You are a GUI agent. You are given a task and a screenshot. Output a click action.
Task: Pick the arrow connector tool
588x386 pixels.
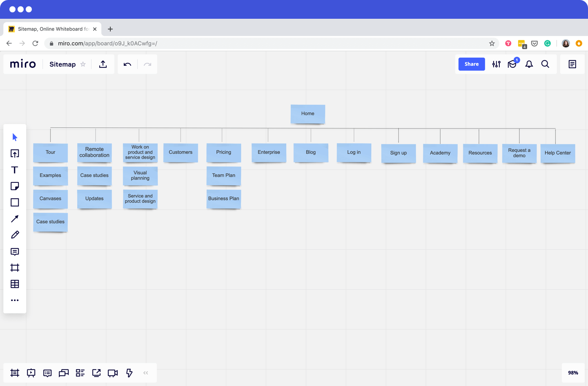[x=15, y=219]
